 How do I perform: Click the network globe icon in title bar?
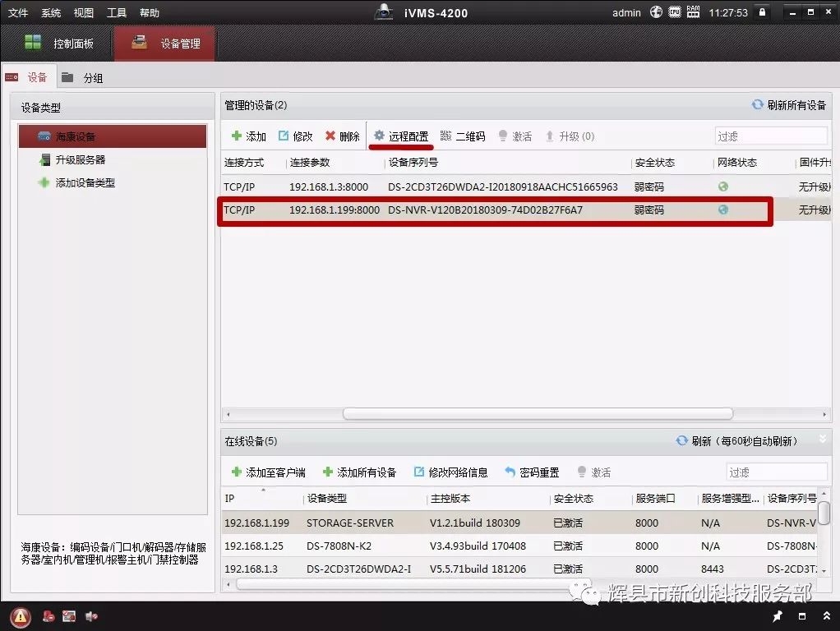[x=656, y=12]
